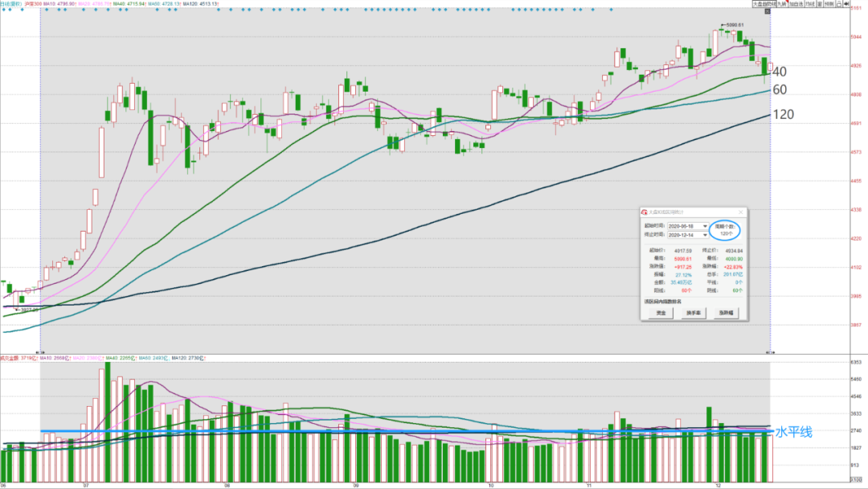The image size is (868, 489).
Task: Click the dialog app logo icon
Action: coord(644,212)
